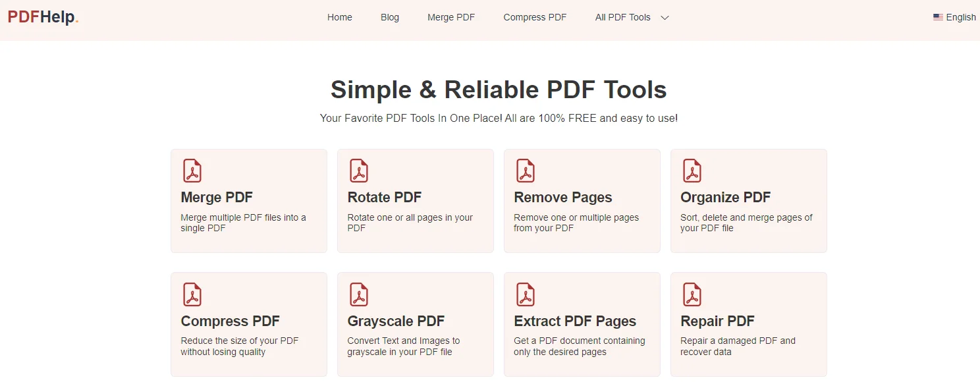
Task: Click 'Remove one or multiple pages from your PDF'
Action: point(576,223)
